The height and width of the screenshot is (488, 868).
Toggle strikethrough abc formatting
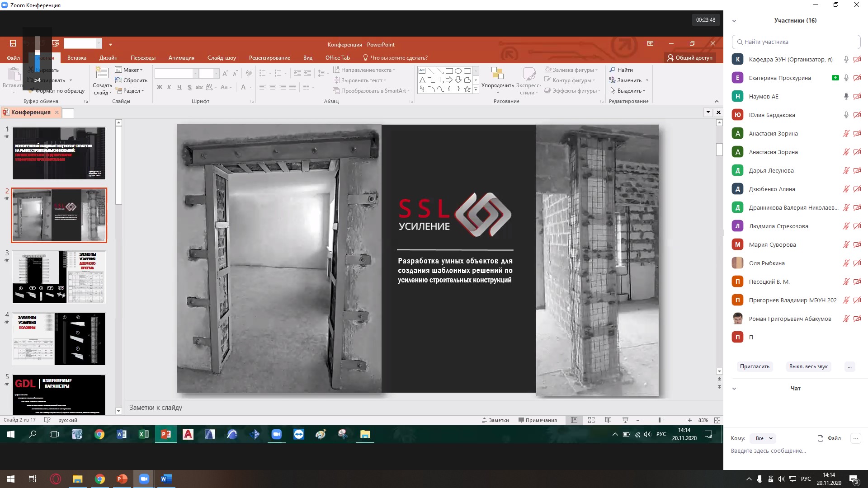(199, 87)
